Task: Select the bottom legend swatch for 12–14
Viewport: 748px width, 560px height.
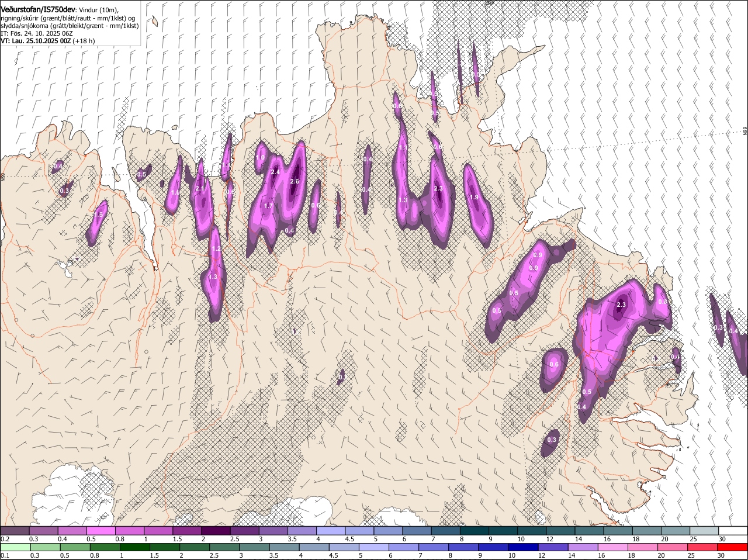Action: (553, 547)
